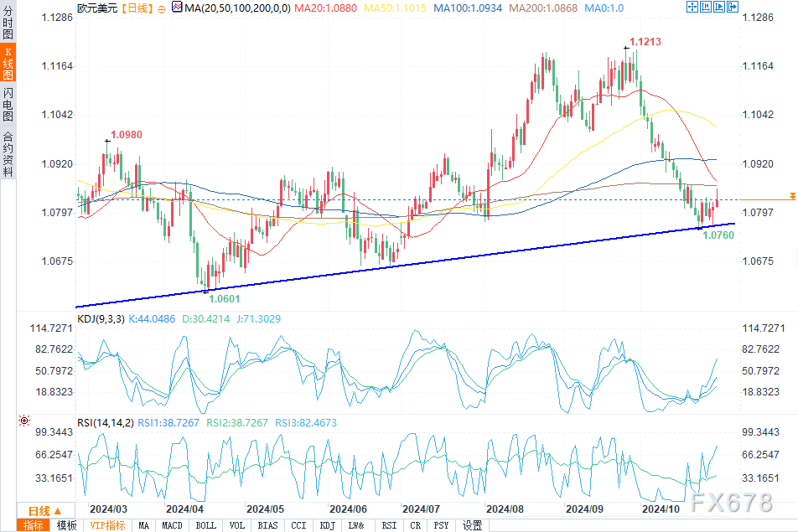Toggle the MACD indicator
Image resolution: width=798 pixels, height=532 pixels.
173,525
